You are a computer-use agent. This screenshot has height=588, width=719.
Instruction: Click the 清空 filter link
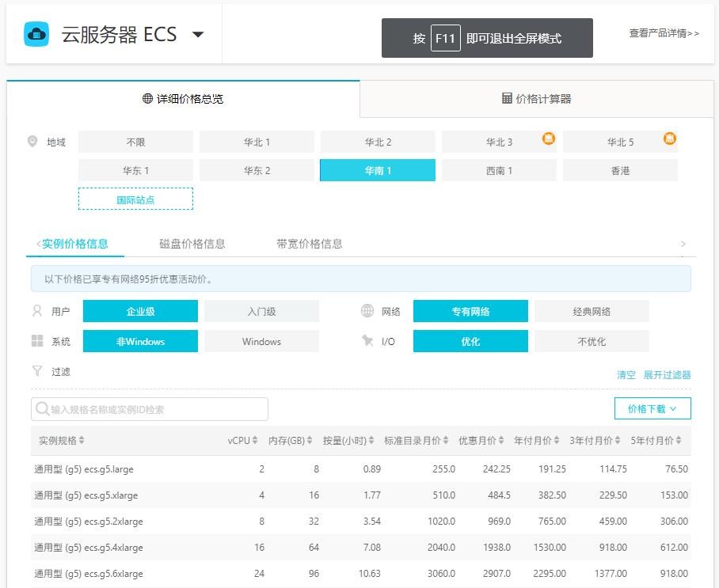pos(626,375)
